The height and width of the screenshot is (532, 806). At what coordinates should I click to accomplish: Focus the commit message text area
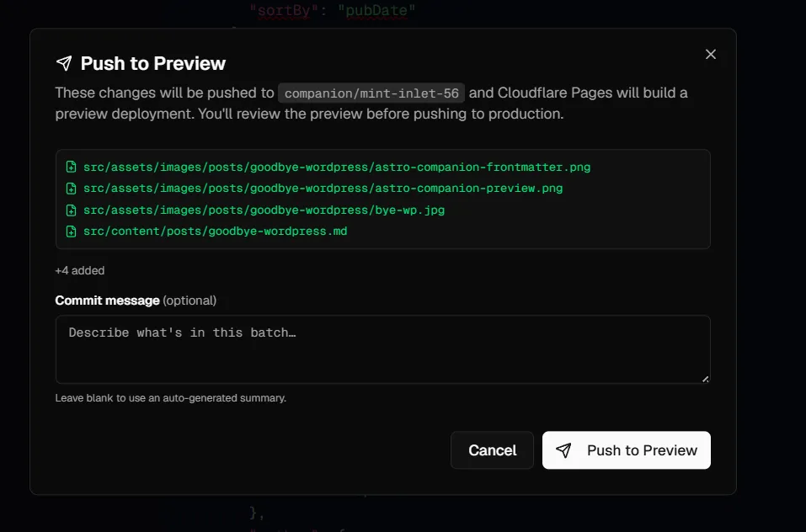[x=383, y=349]
